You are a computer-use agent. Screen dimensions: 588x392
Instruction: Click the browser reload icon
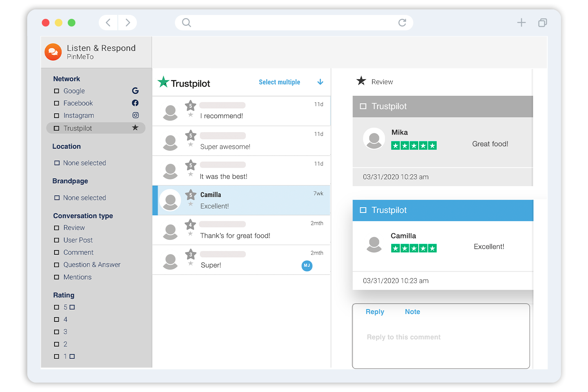coord(402,23)
